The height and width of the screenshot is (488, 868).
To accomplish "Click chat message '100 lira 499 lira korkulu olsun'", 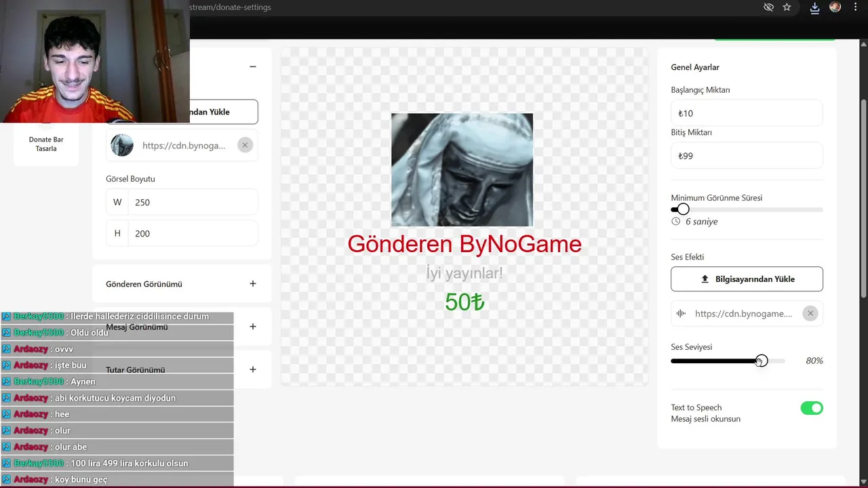I will click(x=129, y=464).
